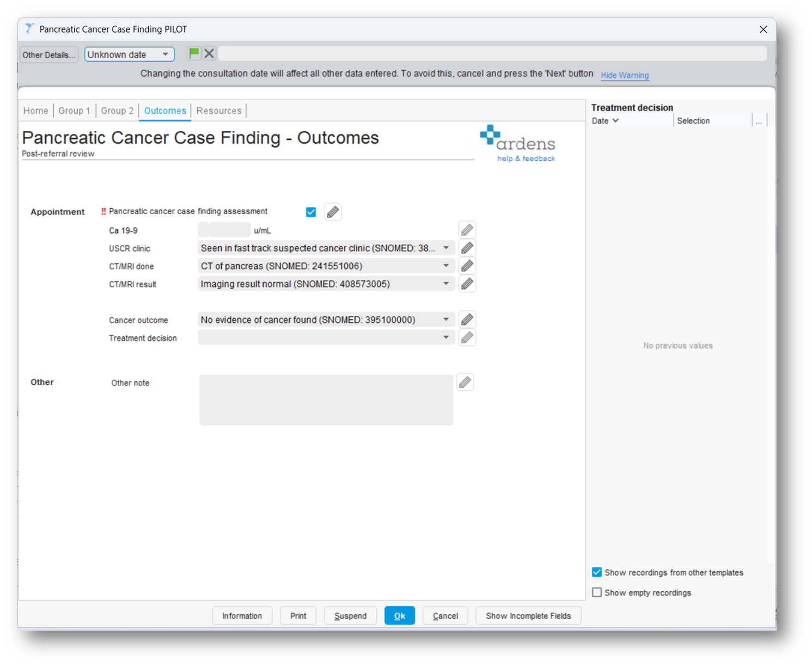The image size is (812, 666).
Task: Click the ellipsis column header
Action: click(759, 121)
